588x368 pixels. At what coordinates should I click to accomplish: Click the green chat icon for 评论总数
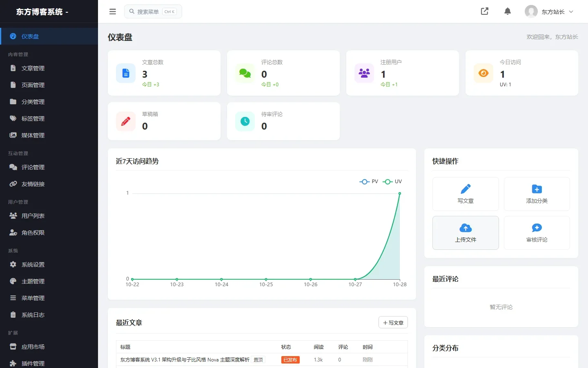pos(245,73)
